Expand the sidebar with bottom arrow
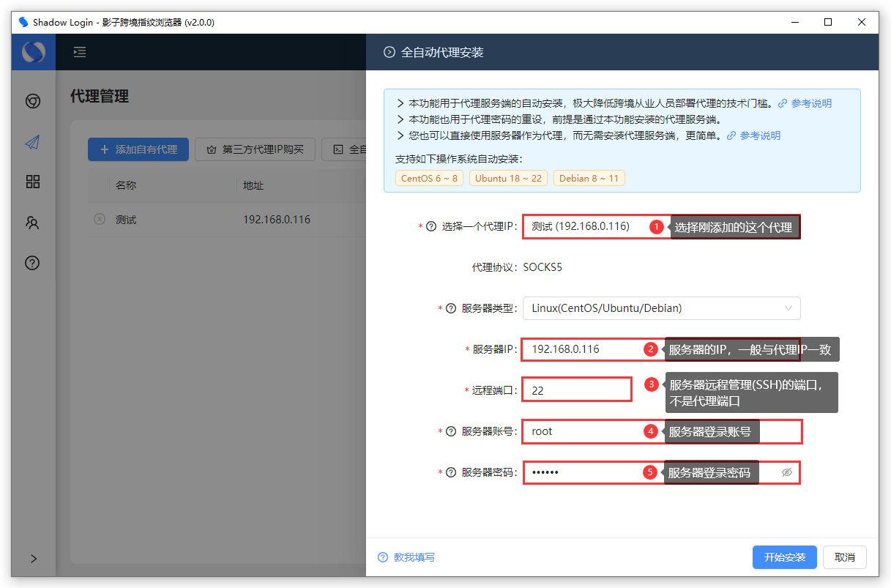The image size is (891, 588). [33, 558]
